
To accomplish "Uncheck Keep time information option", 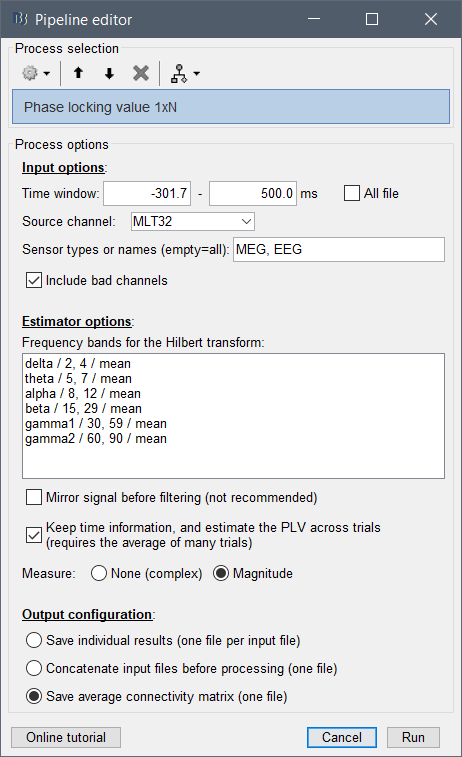I will 34,534.
